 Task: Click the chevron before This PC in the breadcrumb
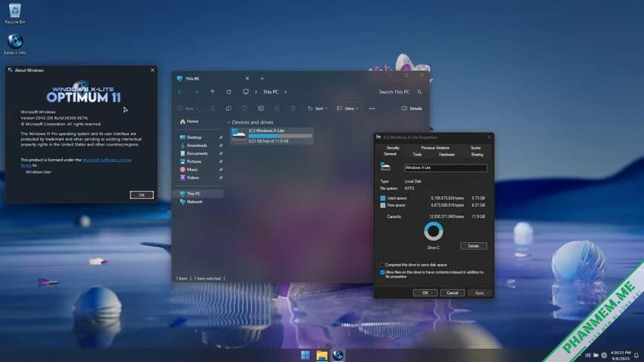(x=256, y=92)
